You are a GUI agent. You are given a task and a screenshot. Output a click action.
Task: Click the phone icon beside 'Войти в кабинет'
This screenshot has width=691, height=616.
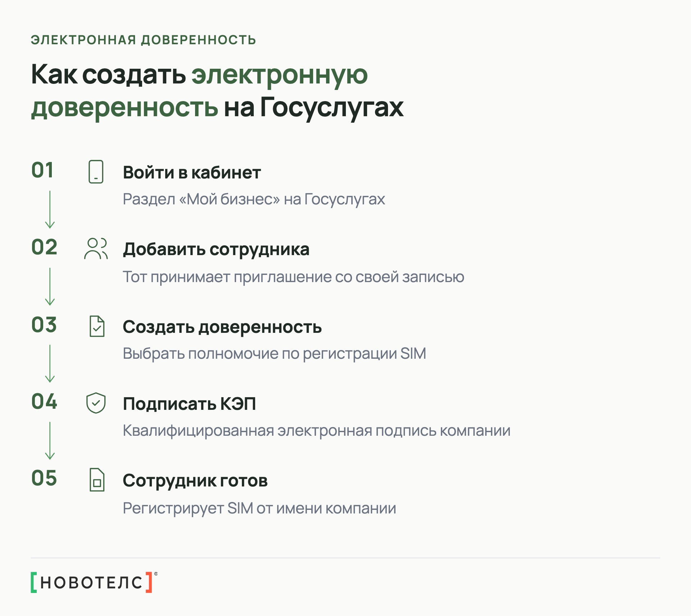96,172
